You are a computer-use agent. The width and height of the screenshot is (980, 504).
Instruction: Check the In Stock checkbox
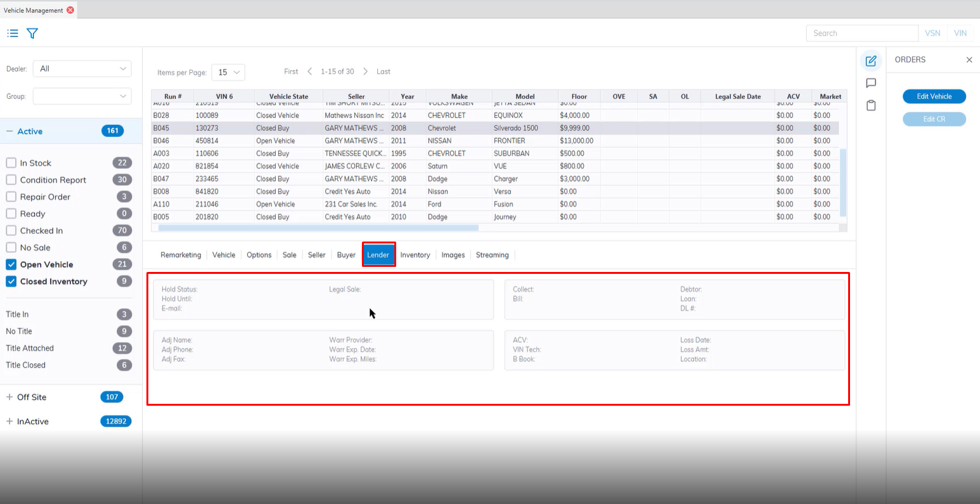[x=11, y=163]
